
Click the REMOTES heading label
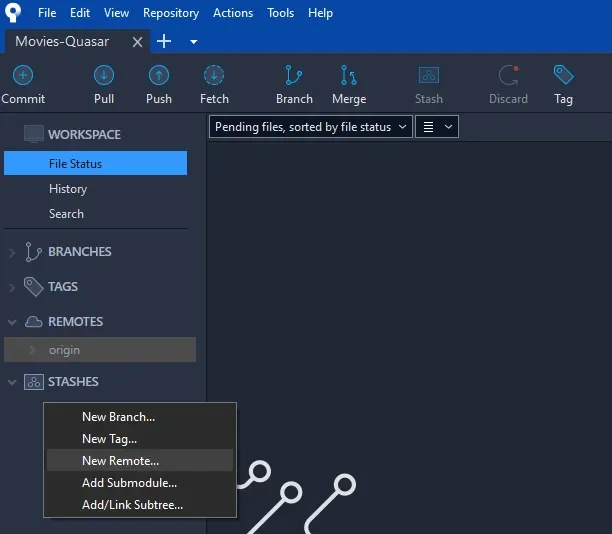tap(75, 322)
